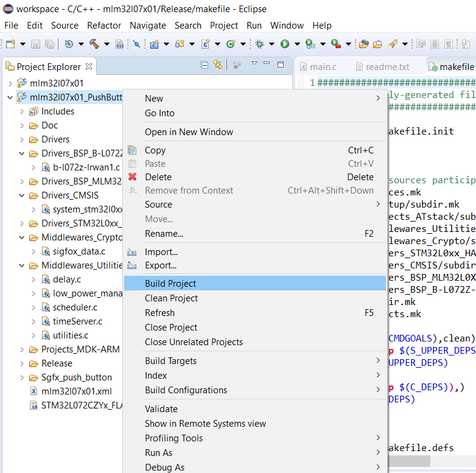Click the Copy icon in context menu
The image size is (476, 473).
coord(132,150)
